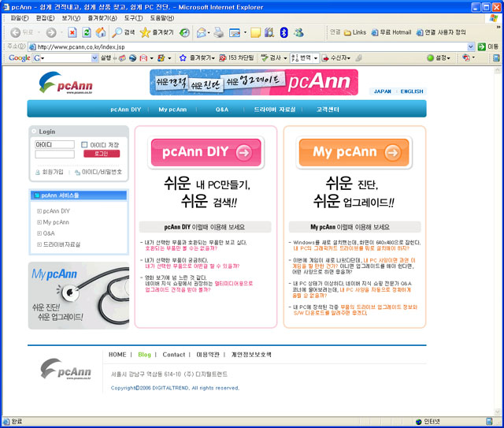Stop page loading with the red X icon
The image size is (504, 428).
[72, 32]
